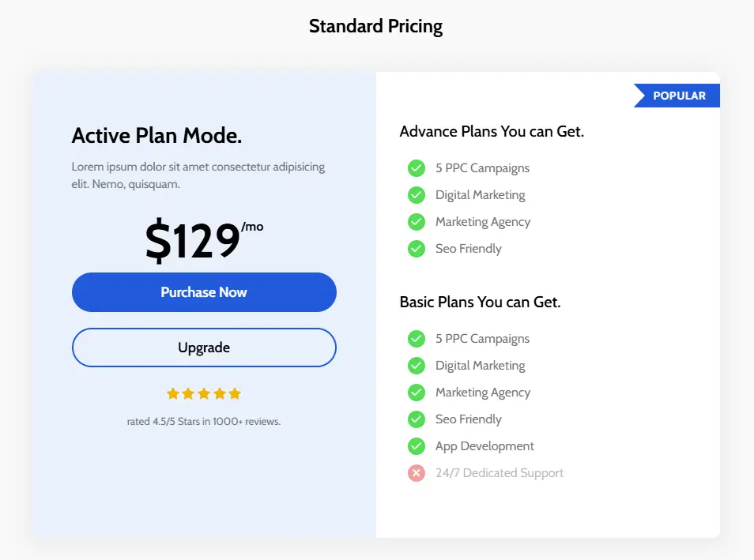Click check icon beside Basic Plans Seo Friendly
This screenshot has height=560, width=754.
[417, 419]
